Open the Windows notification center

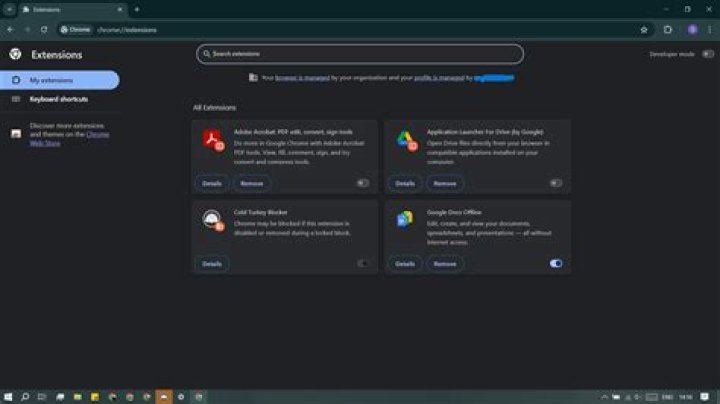705,397
